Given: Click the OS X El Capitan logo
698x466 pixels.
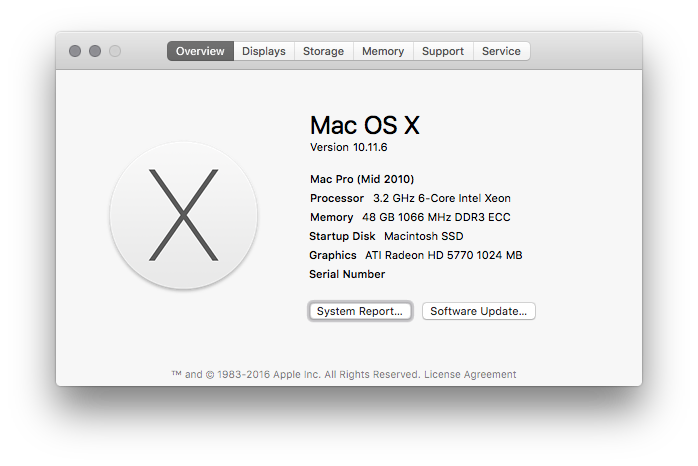Looking at the screenshot, I should point(183,215).
